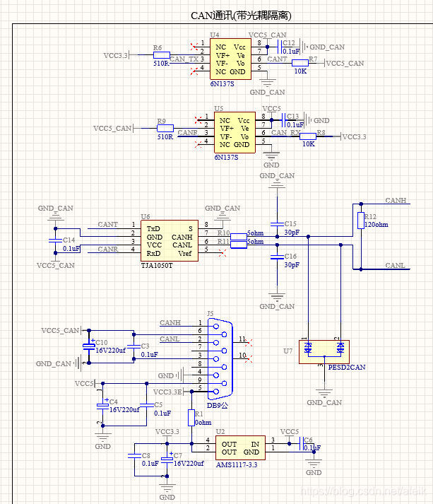Click the '30pF' value of C15
Image resolution: width=433 pixels, height=504 pixels.
[292, 233]
